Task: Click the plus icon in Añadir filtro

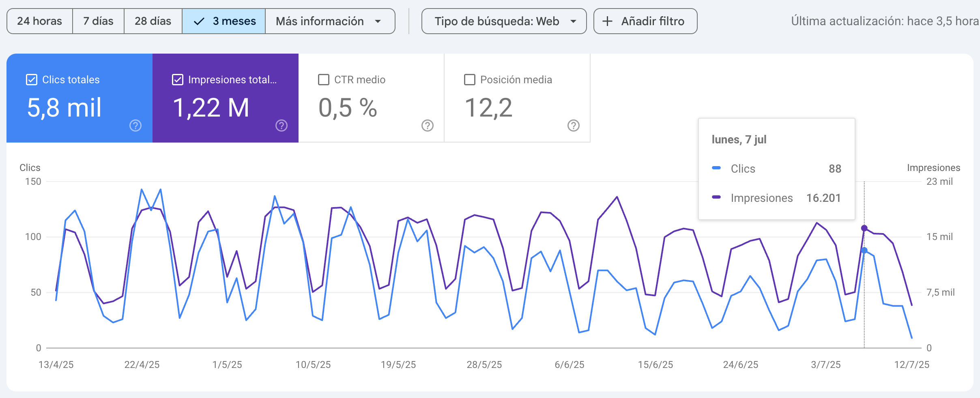Action: (607, 21)
